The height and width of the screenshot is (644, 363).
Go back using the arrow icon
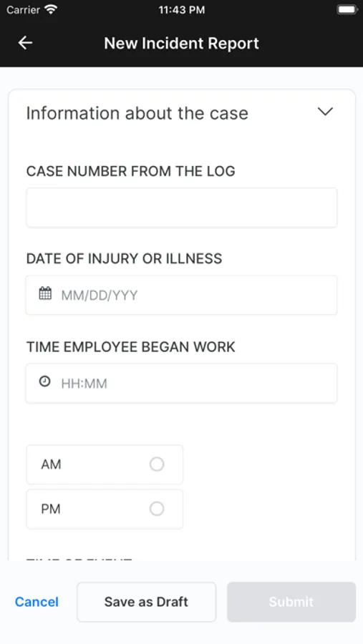tap(26, 43)
